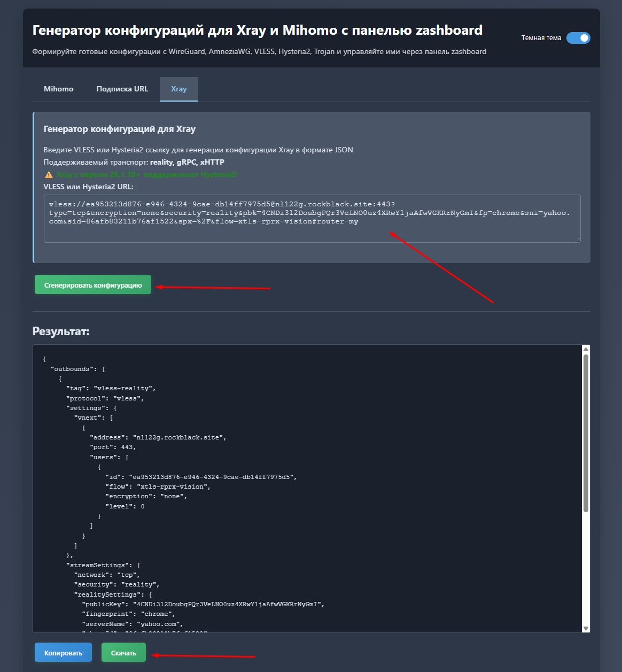Image resolution: width=622 pixels, height=672 pixels.
Task: Click the Темная тема toggle slider
Action: pos(579,38)
